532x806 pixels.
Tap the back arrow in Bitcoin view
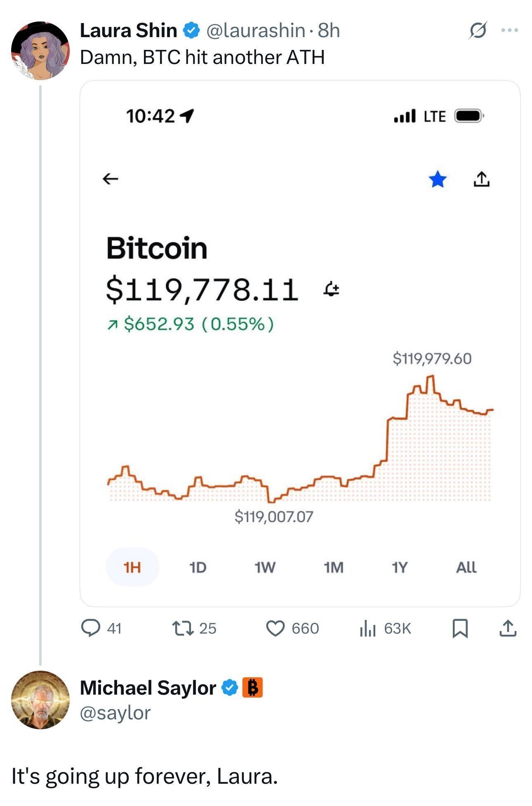(x=111, y=179)
